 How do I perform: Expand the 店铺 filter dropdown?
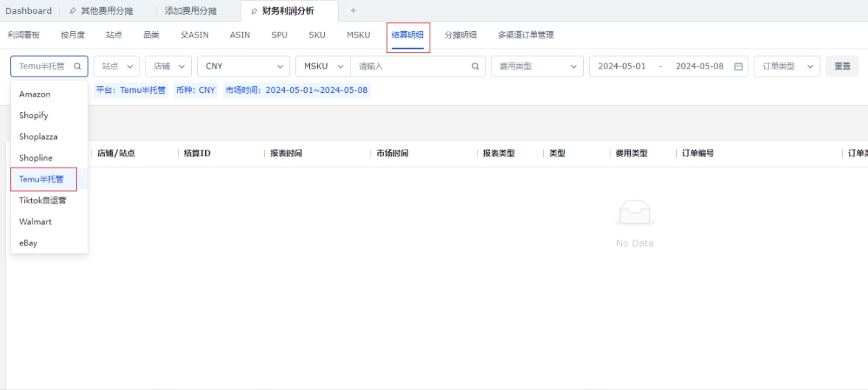click(x=169, y=66)
